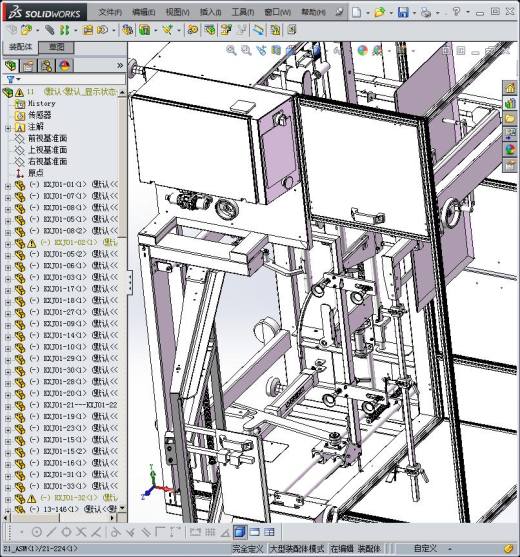Screen dimensions: 520x557
Task: Pin the menu bar with pushpin icon
Action: pos(339,12)
